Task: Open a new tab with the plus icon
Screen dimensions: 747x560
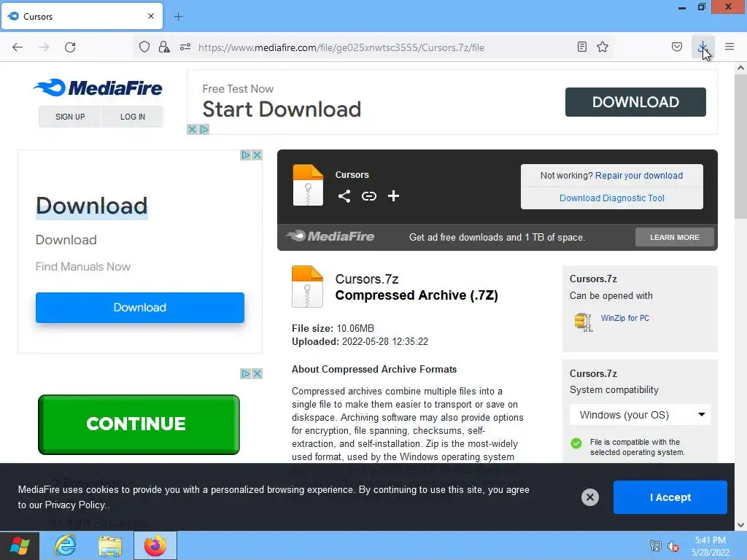Action: [178, 17]
